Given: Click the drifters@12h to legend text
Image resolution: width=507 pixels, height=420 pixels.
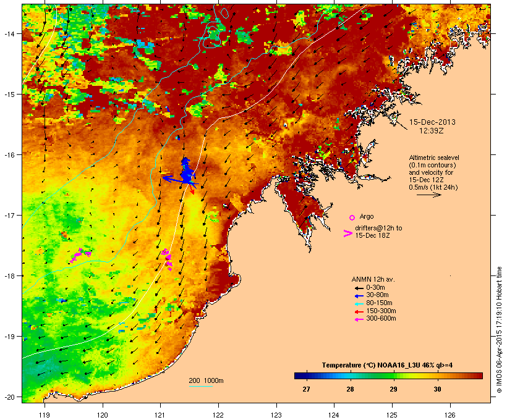Looking at the screenshot, I should point(378,228).
